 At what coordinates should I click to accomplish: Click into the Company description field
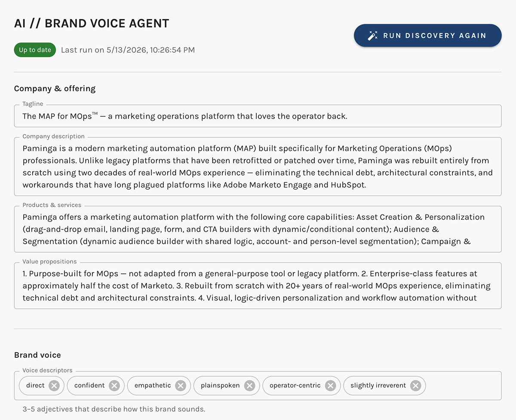[258, 167]
